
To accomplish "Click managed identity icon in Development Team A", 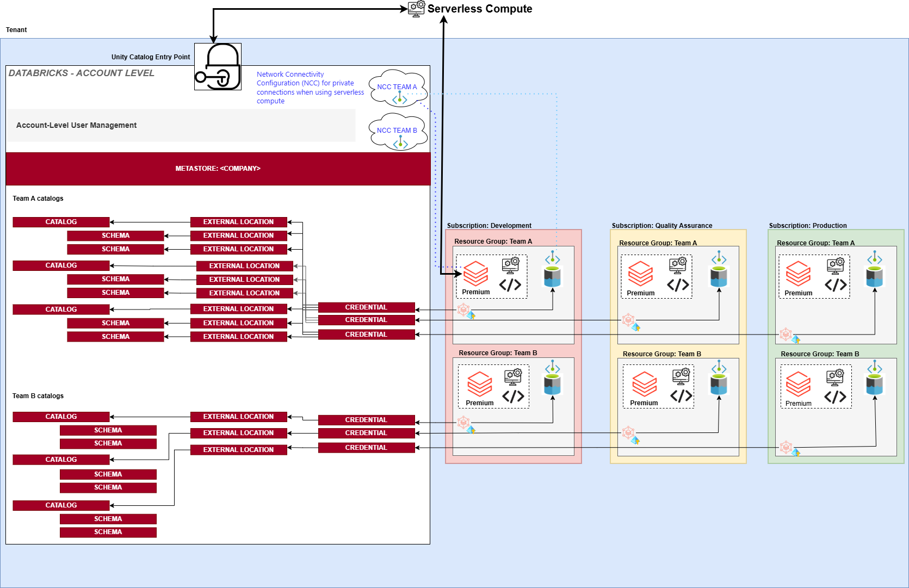I will pyautogui.click(x=463, y=310).
